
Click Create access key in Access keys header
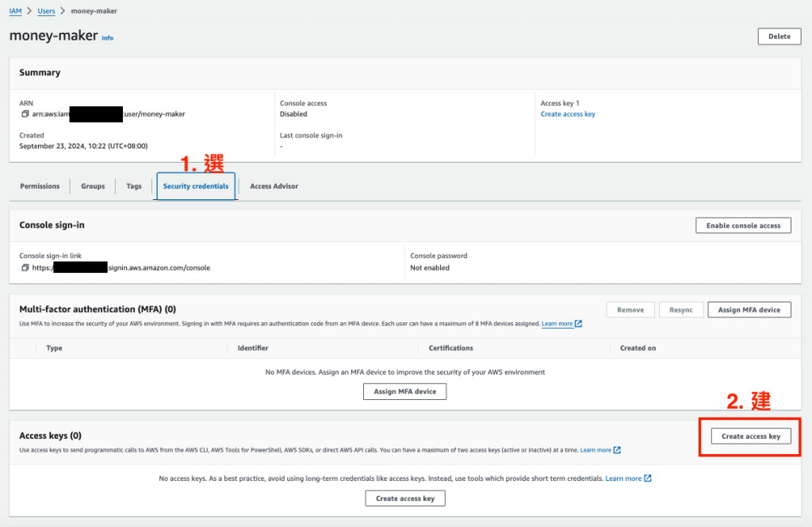[x=750, y=437]
